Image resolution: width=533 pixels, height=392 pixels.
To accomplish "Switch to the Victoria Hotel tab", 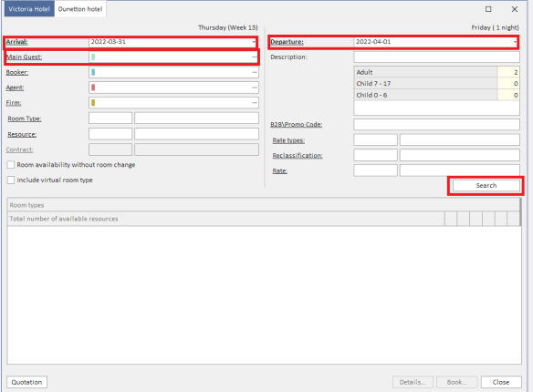I will [29, 9].
